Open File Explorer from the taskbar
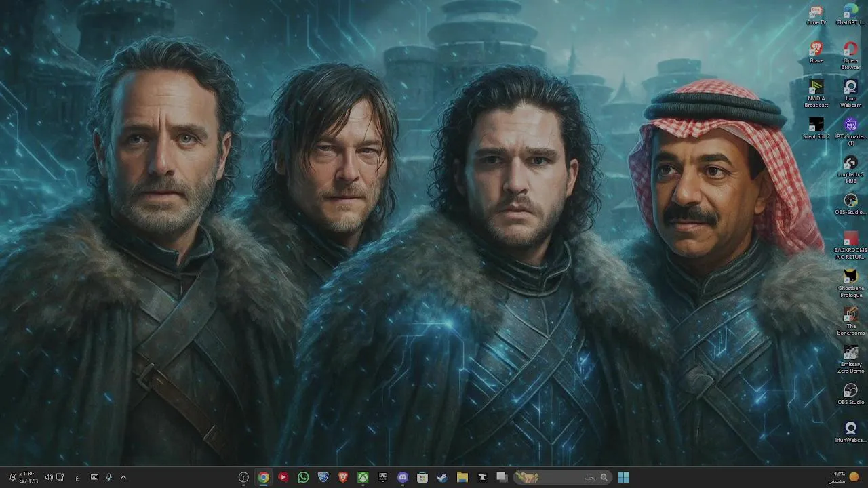Screen dimensions: 868x488 [462, 477]
